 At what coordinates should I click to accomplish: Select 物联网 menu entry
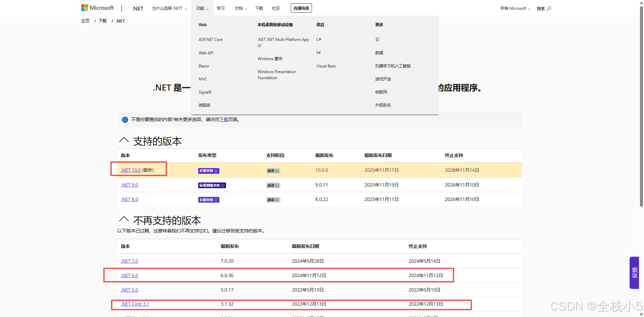click(x=381, y=92)
